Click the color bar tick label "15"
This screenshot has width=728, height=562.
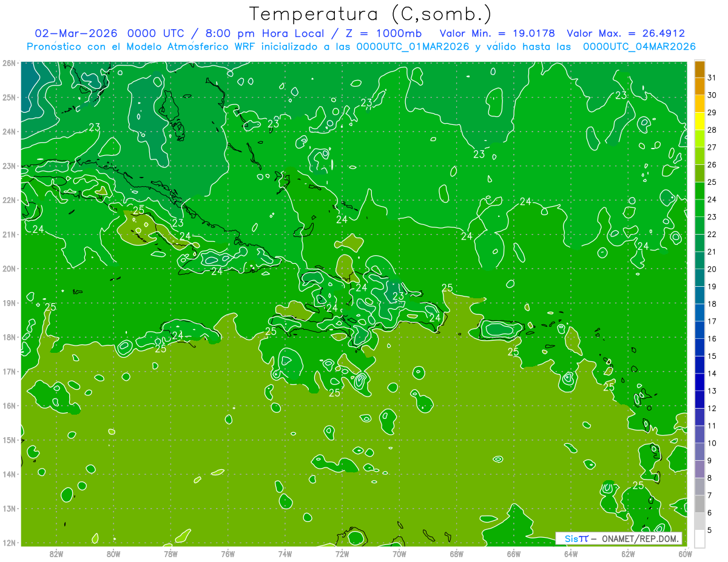click(x=712, y=356)
